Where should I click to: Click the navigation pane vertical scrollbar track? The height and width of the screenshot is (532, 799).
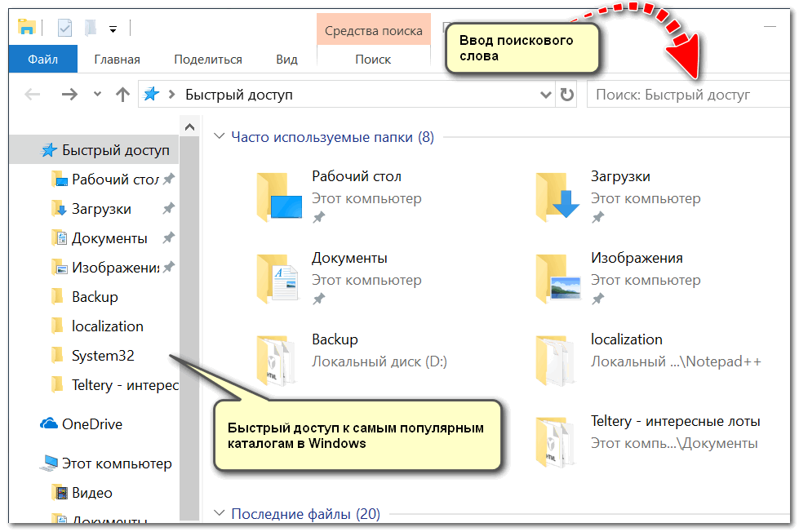tap(189, 329)
